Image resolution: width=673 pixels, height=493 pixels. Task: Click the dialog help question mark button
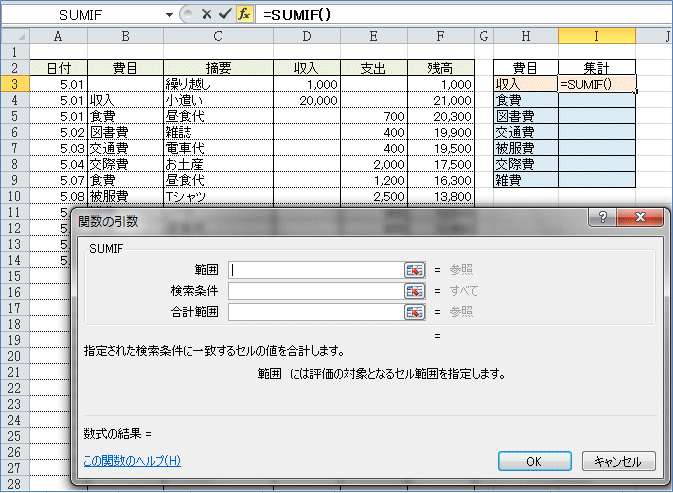click(605, 218)
